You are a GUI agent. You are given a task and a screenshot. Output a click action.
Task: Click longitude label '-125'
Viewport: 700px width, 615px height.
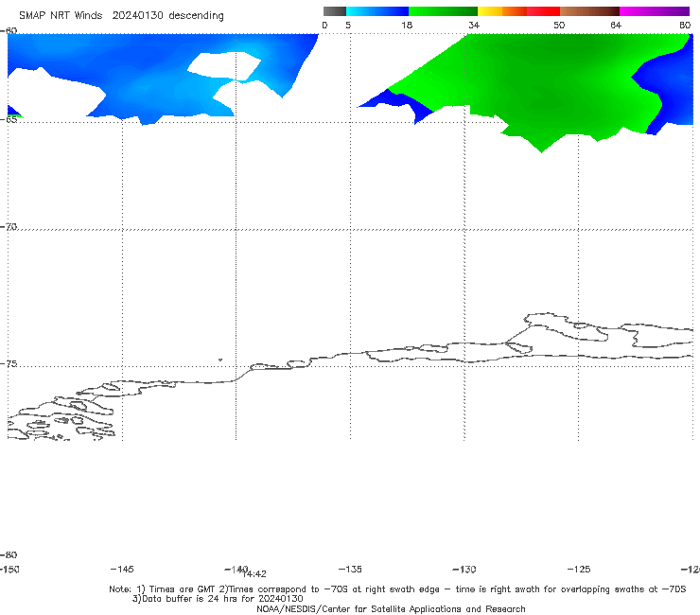579,569
